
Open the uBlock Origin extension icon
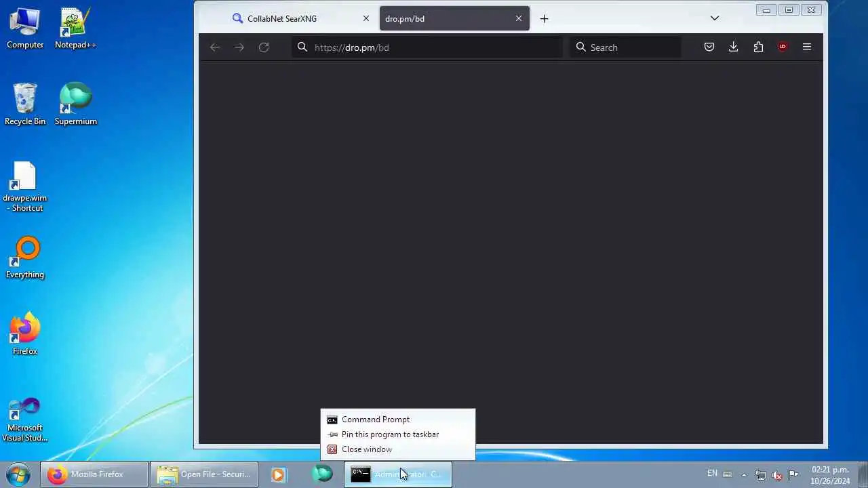coord(783,47)
